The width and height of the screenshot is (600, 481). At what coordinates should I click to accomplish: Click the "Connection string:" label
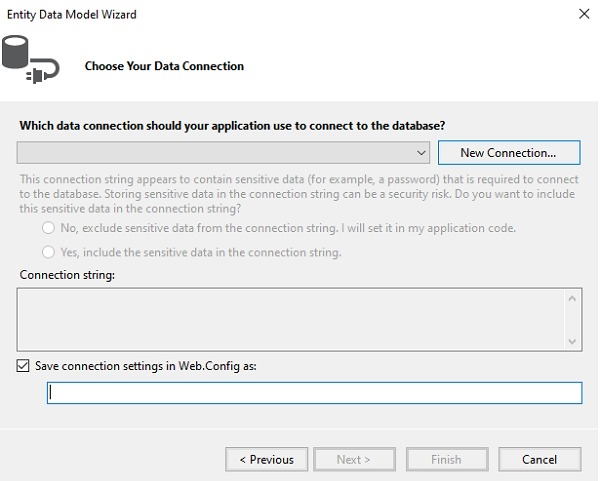point(67,275)
